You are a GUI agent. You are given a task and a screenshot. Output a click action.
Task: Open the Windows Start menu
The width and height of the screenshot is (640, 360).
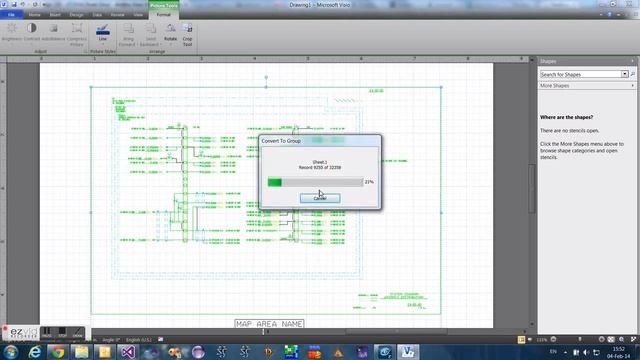pos(11,352)
